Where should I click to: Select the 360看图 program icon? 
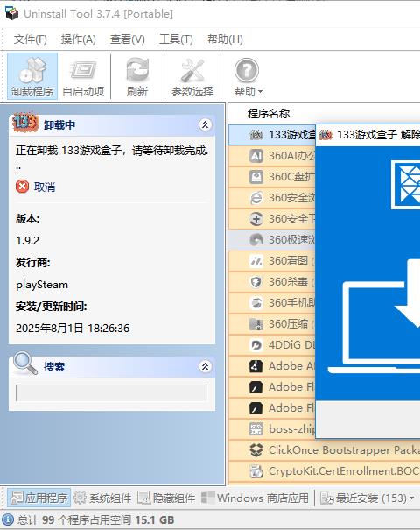point(255,261)
